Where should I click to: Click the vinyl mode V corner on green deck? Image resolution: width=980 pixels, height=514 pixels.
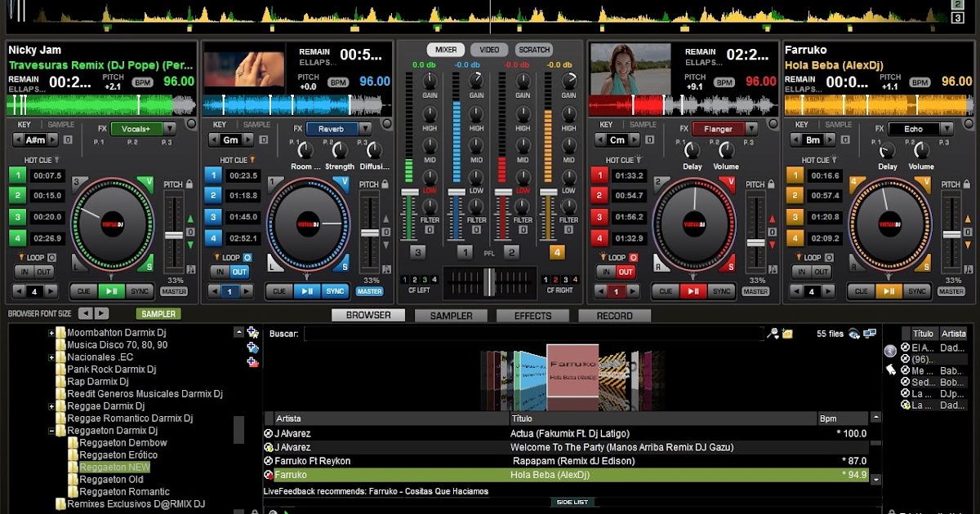point(148,183)
